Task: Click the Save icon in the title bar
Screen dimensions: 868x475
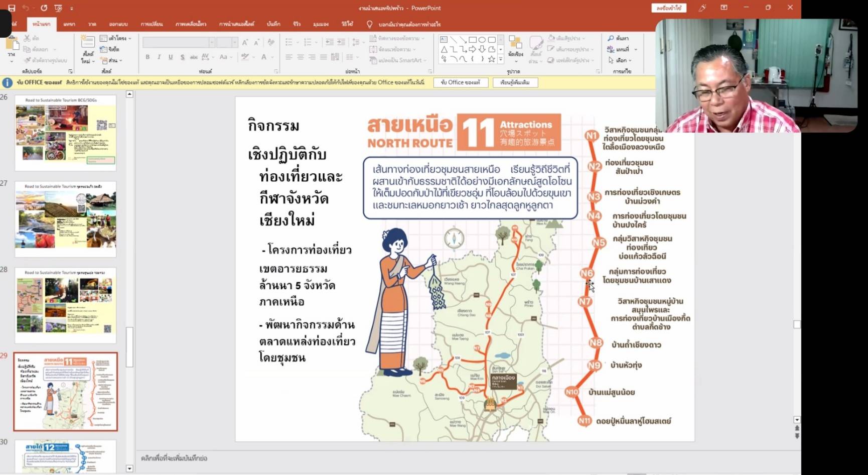Action: pyautogui.click(x=12, y=8)
